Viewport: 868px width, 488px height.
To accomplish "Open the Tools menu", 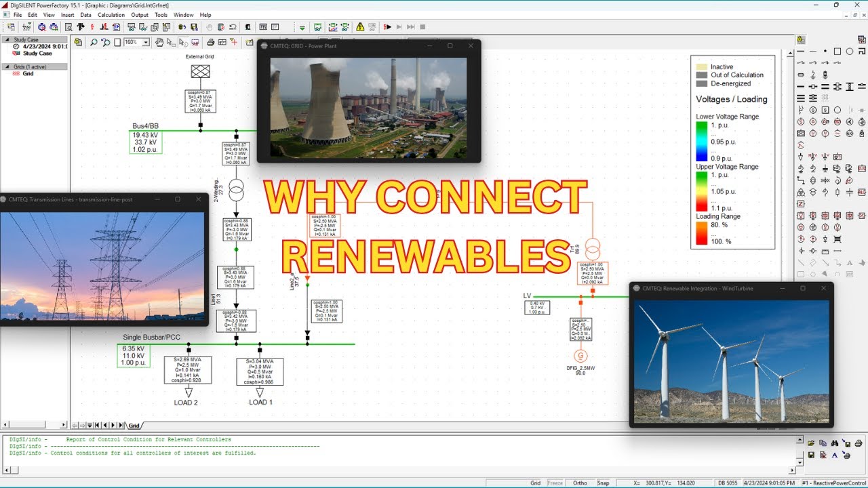I will coord(161,15).
